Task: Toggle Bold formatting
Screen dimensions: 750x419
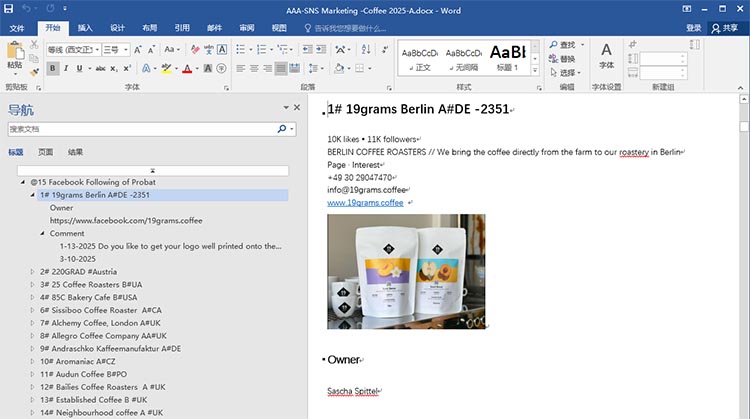Action: click(53, 68)
